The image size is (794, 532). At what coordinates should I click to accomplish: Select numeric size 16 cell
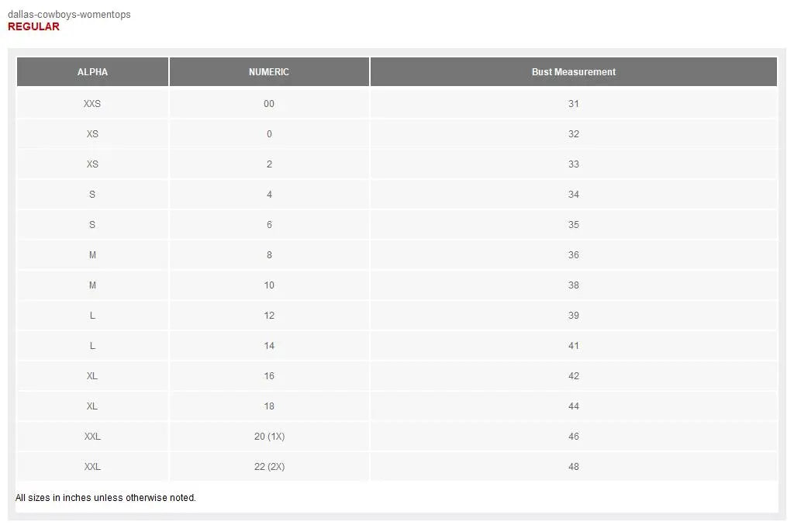269,376
